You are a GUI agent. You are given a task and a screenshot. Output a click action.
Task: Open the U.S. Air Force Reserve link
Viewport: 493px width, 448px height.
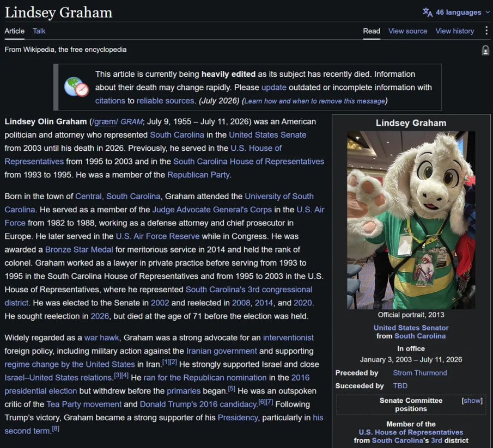tap(157, 236)
